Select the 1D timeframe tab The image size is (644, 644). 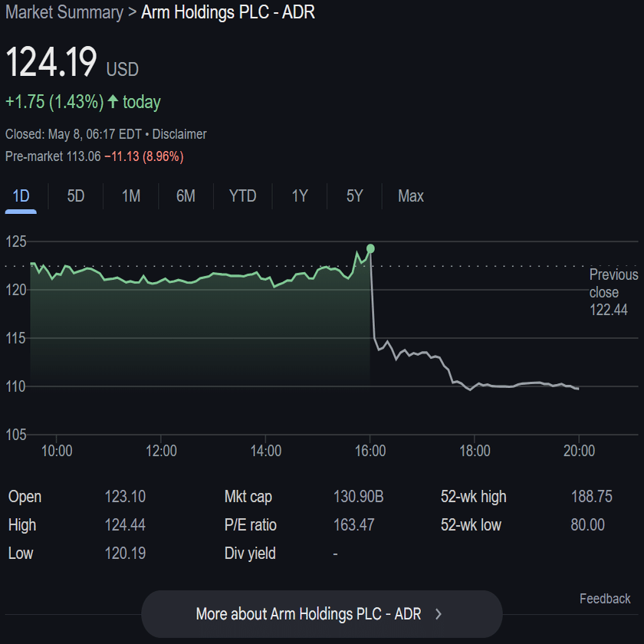[21, 196]
